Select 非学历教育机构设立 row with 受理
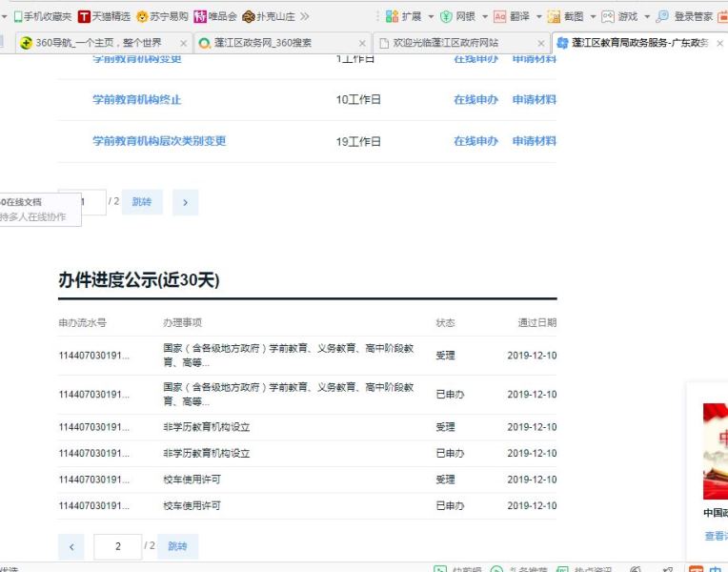This screenshot has width=728, height=572. (x=308, y=427)
